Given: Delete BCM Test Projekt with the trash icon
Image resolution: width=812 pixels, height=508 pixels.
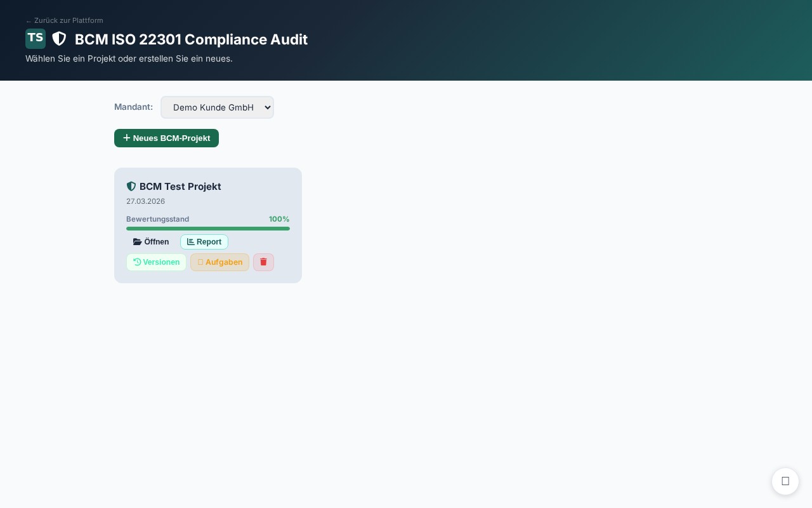Looking at the screenshot, I should pos(263,262).
